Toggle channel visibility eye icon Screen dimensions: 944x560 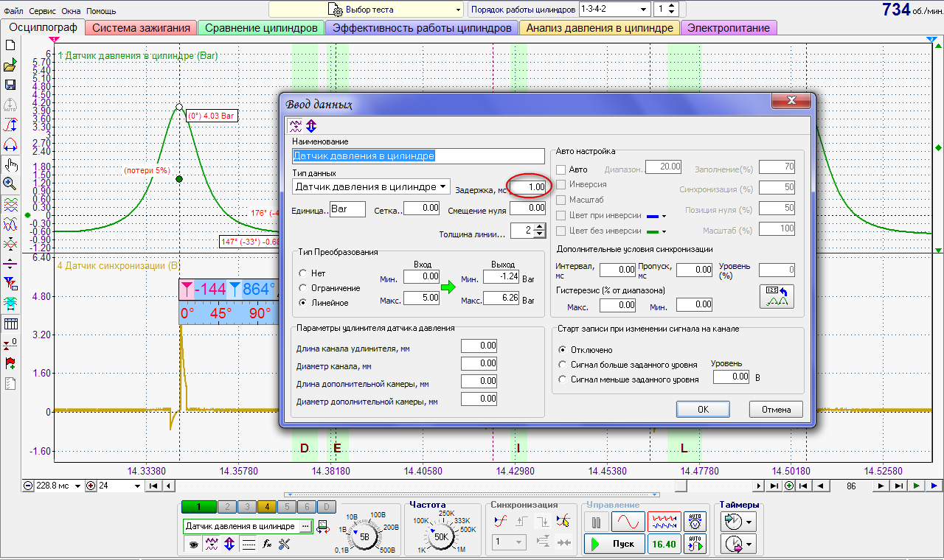tap(192, 545)
